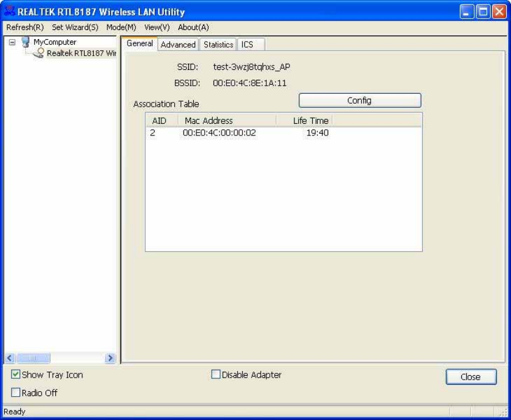Image resolution: width=511 pixels, height=420 pixels.
Task: Enable the Radio Off checkbox
Action: (x=15, y=392)
